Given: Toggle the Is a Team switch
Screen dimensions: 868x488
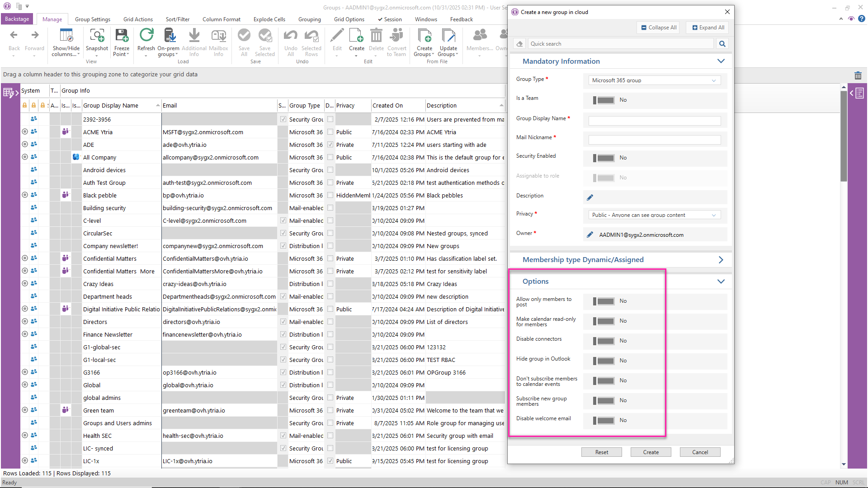Looking at the screenshot, I should (x=604, y=100).
